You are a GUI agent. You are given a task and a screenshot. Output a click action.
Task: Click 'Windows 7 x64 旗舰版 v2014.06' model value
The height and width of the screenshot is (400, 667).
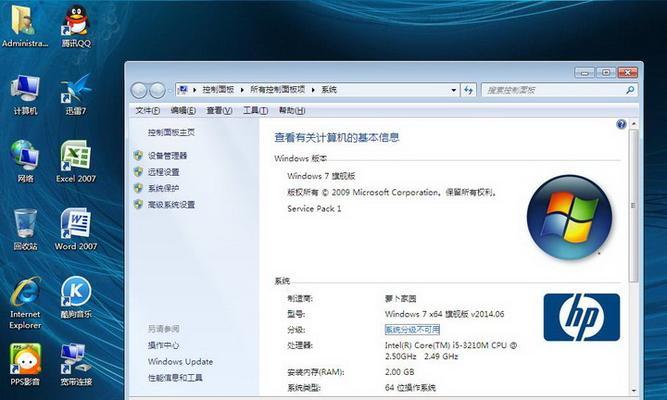click(x=445, y=314)
